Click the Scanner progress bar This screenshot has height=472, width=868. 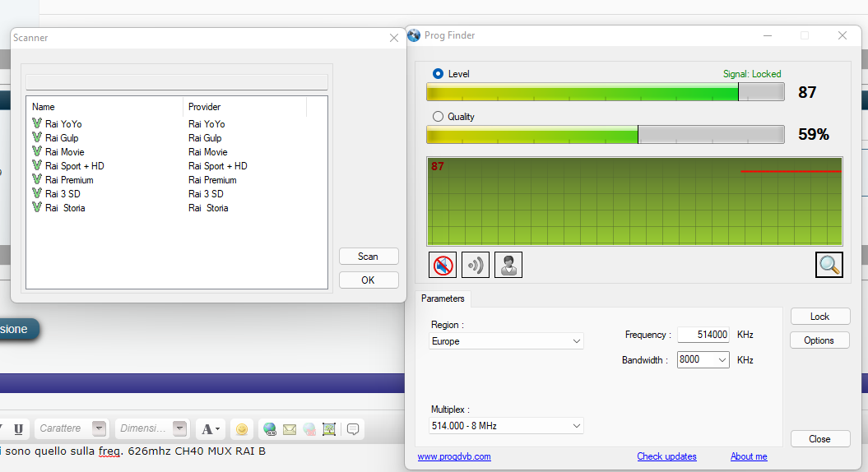coord(177,82)
